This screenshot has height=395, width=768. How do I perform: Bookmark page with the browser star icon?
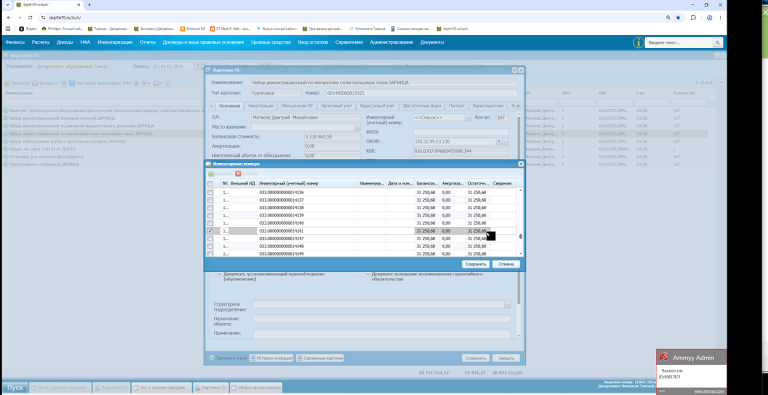point(678,18)
